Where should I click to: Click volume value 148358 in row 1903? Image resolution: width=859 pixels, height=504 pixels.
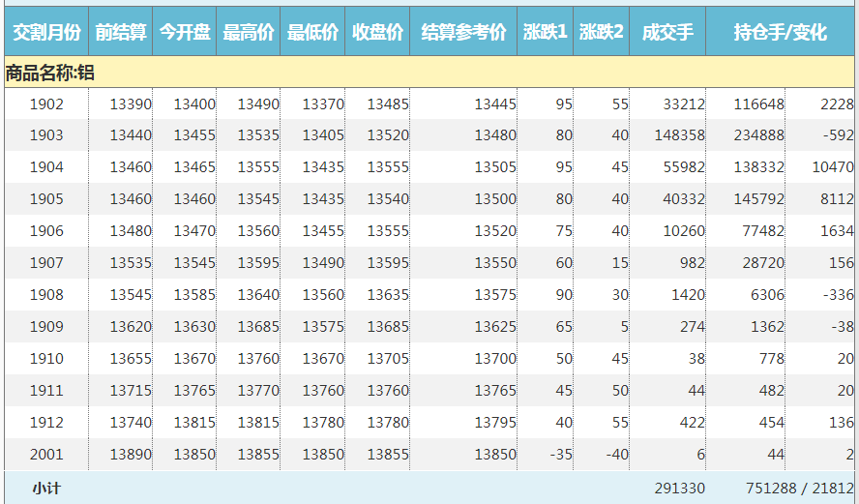tap(679, 136)
